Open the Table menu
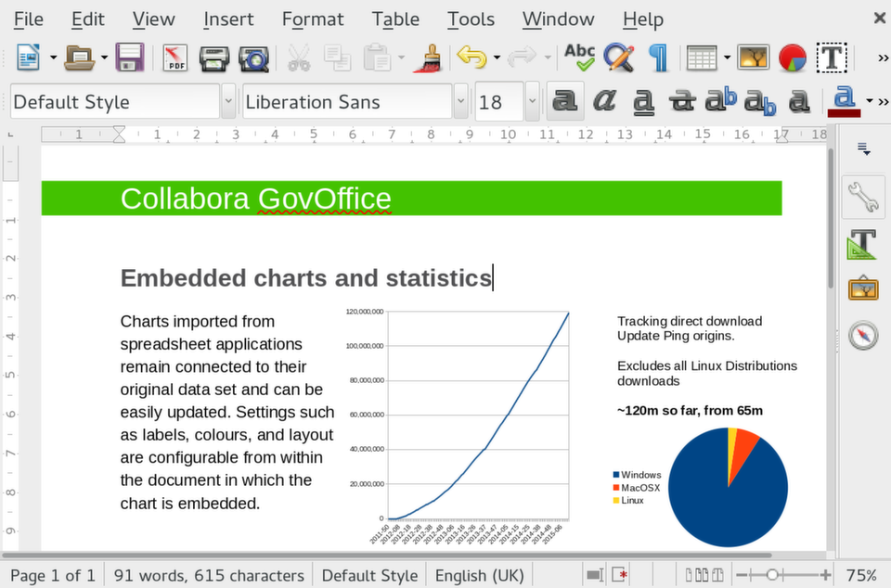 click(395, 19)
